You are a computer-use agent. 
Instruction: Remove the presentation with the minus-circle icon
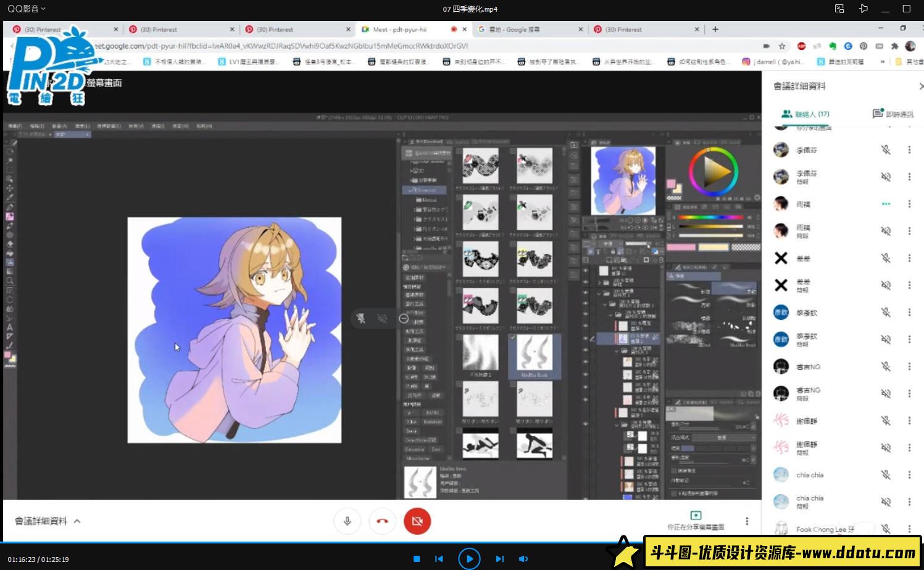coord(404,318)
